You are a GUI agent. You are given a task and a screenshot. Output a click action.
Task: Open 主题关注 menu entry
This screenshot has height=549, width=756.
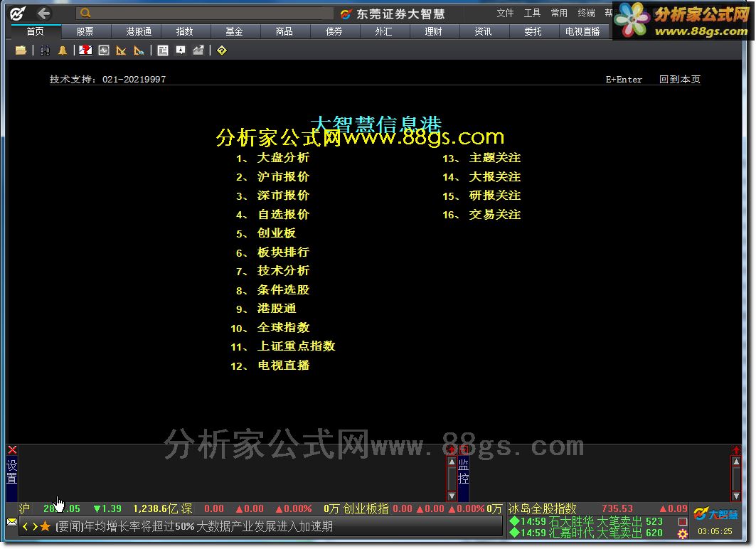tap(495, 158)
